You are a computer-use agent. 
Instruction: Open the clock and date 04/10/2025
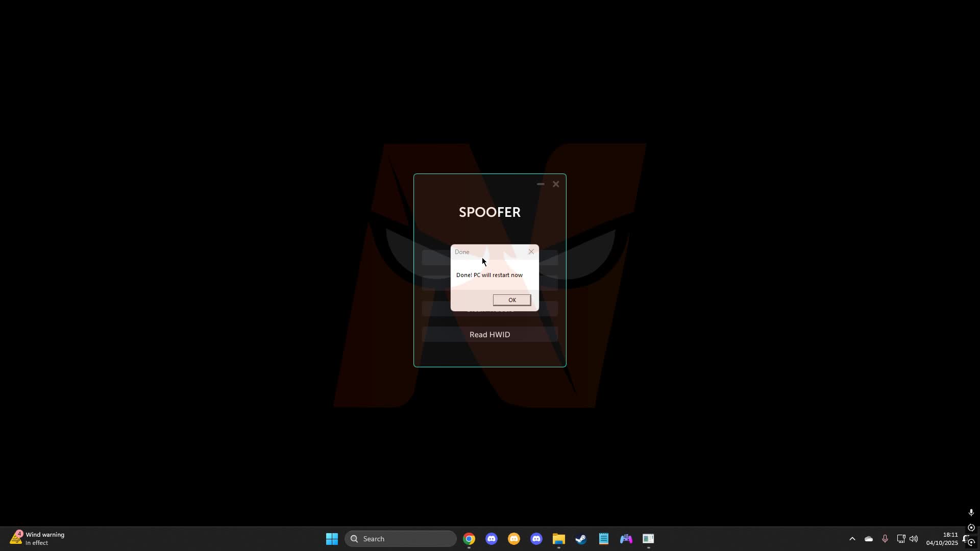[942, 539]
